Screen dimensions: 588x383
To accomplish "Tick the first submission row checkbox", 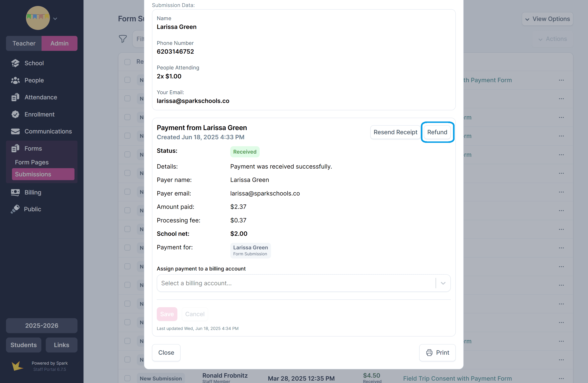I will coord(127,80).
